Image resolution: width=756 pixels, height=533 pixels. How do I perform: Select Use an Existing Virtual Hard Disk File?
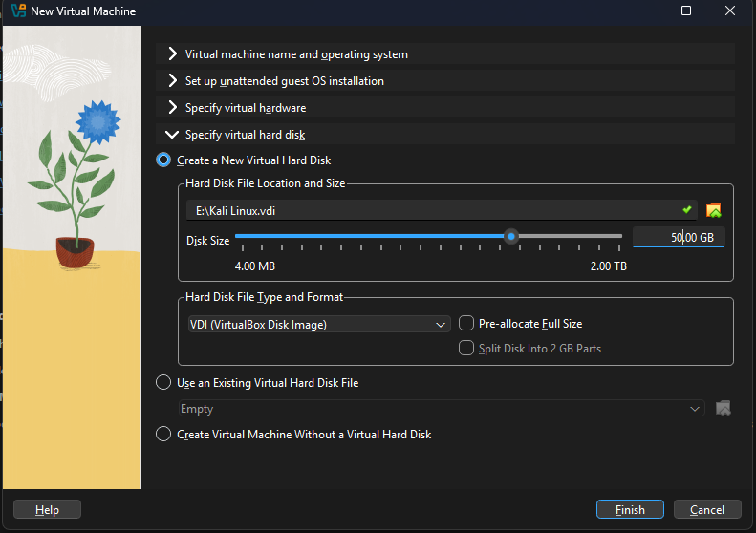(x=163, y=383)
